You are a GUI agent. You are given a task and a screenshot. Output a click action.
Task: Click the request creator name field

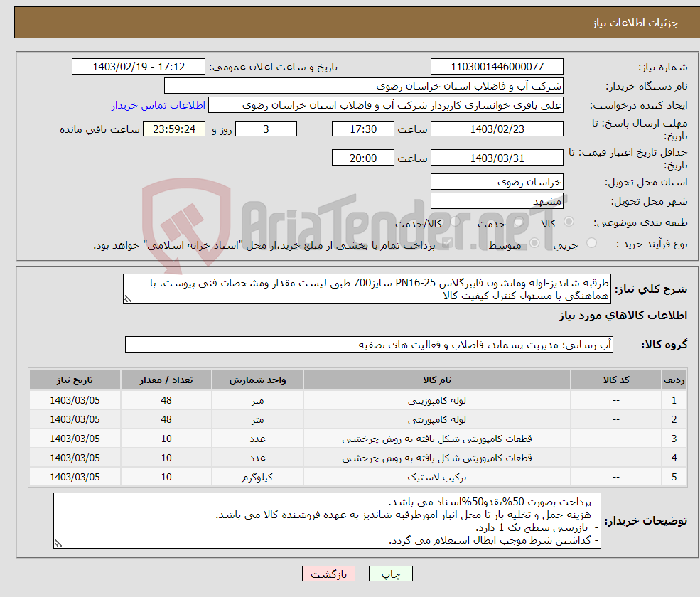[386, 105]
